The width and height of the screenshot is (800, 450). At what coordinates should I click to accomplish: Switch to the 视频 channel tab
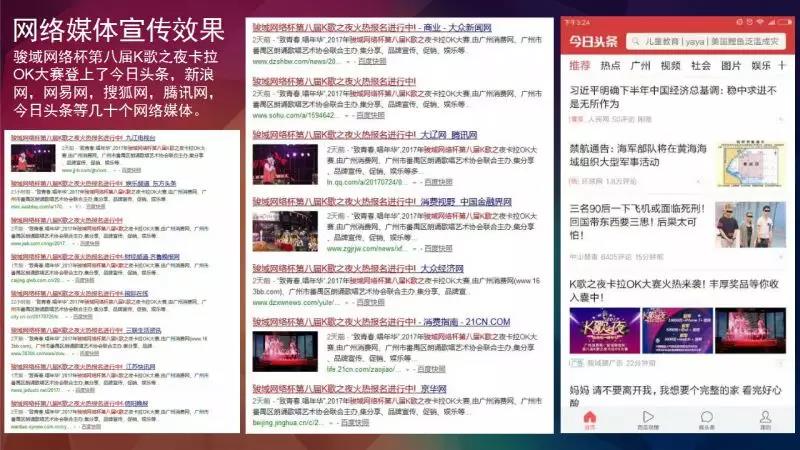click(x=670, y=65)
